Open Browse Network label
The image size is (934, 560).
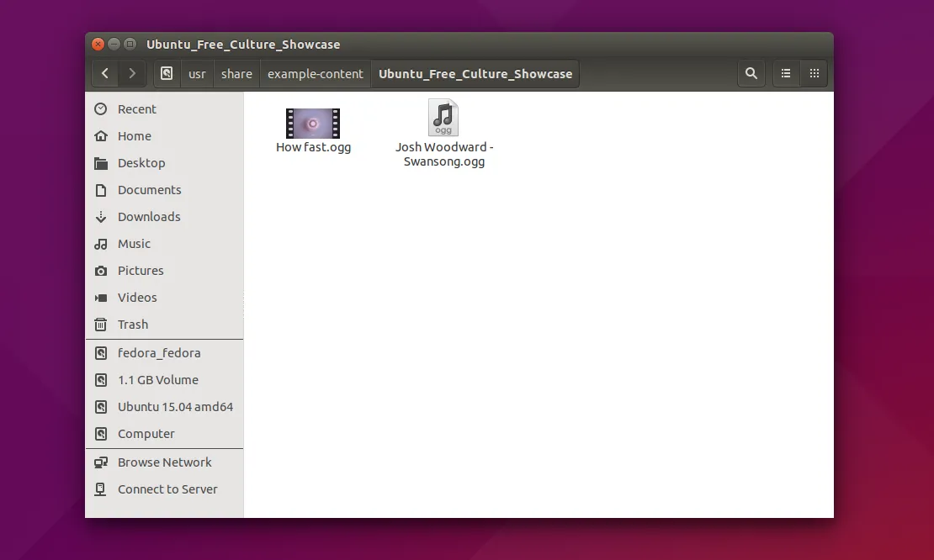point(164,462)
